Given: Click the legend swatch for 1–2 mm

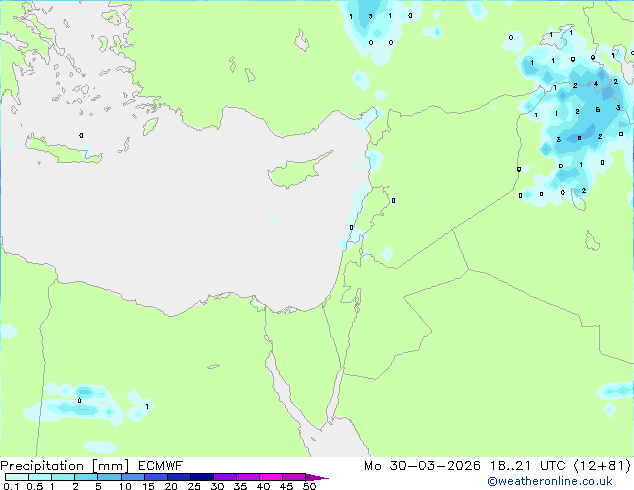Looking at the screenshot, I should [x=63, y=477].
